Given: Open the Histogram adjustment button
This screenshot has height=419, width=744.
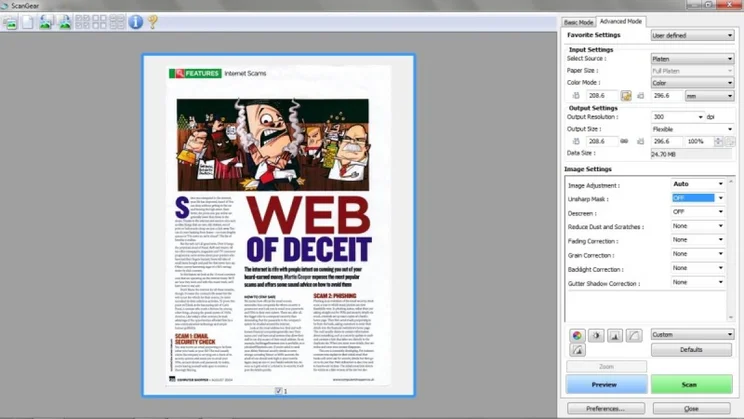Looking at the screenshot, I should coord(615,336).
